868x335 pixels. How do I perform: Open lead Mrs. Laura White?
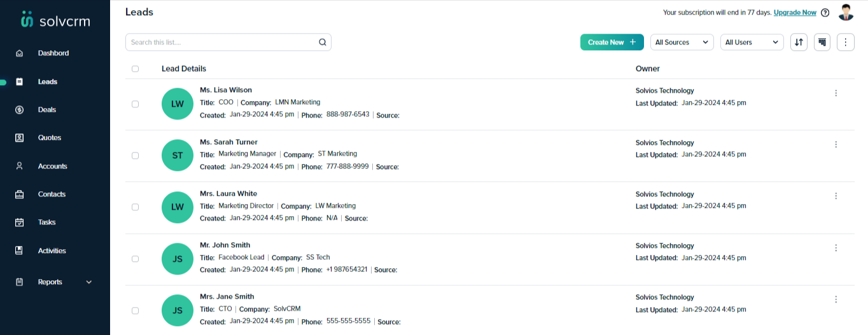pos(228,194)
